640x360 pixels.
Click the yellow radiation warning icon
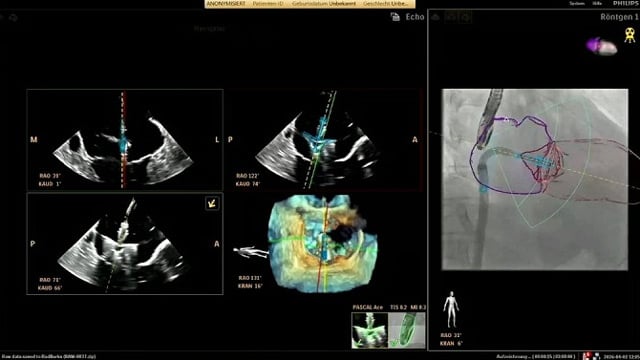point(630,35)
